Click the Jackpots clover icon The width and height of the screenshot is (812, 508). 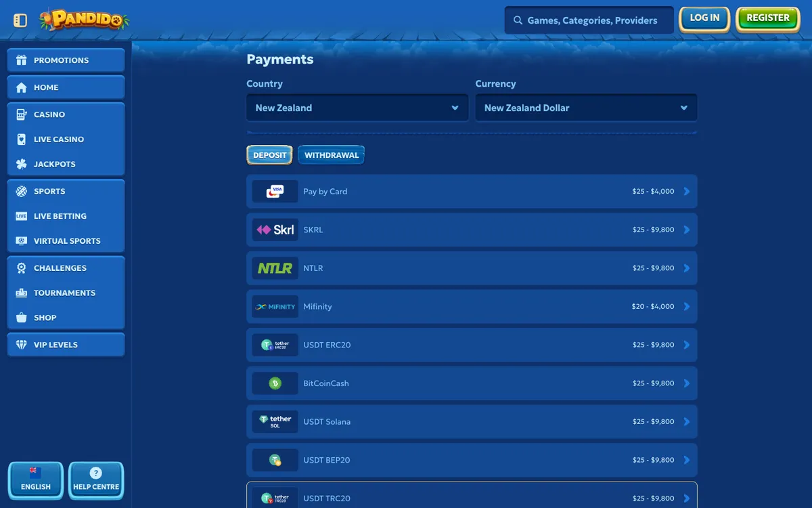click(x=21, y=164)
